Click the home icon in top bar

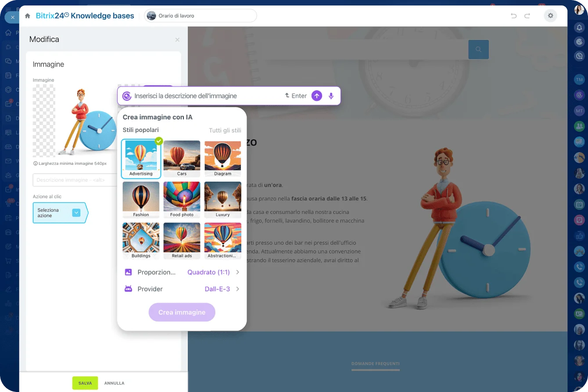pos(28,16)
